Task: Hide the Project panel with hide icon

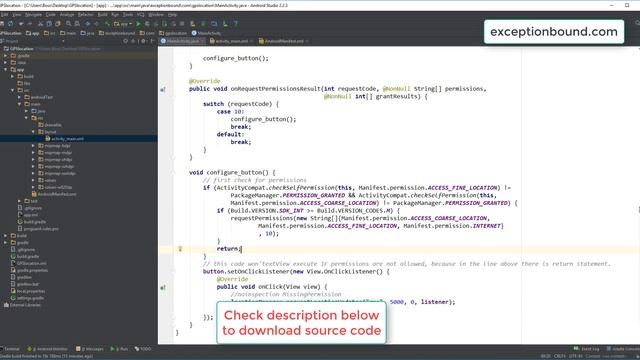Action: pyautogui.click(x=152, y=41)
